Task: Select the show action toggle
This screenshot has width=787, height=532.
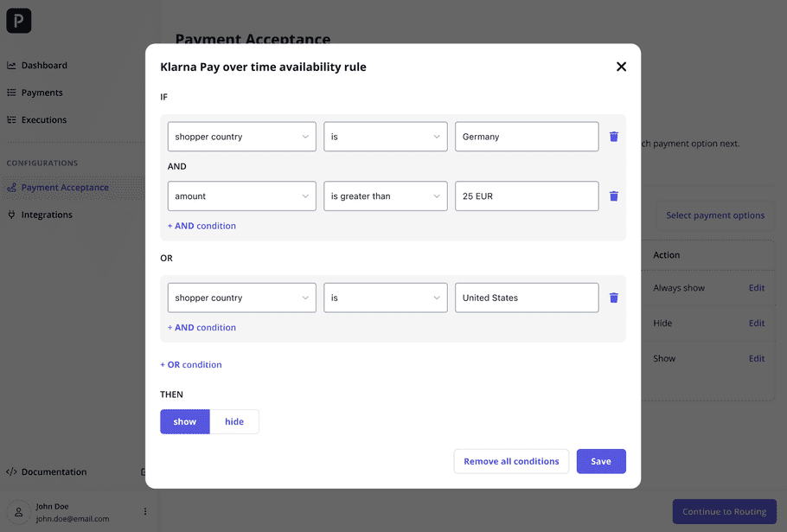Action: pyautogui.click(x=185, y=421)
